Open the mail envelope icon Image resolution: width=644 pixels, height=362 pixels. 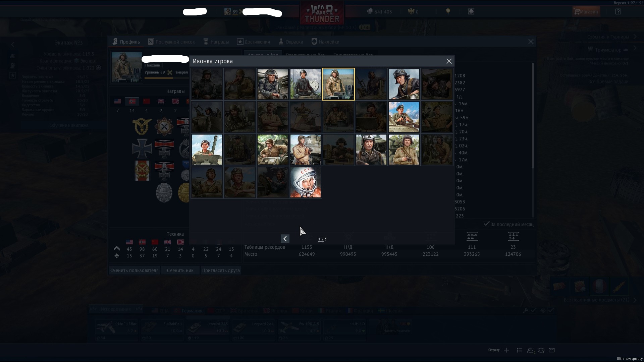[552, 350]
